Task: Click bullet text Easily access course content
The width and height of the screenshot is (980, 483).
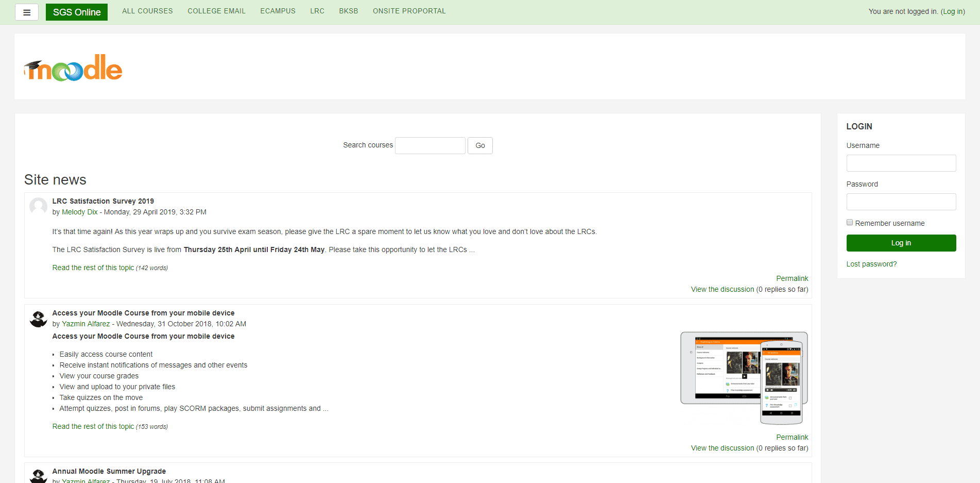Action: [106, 354]
